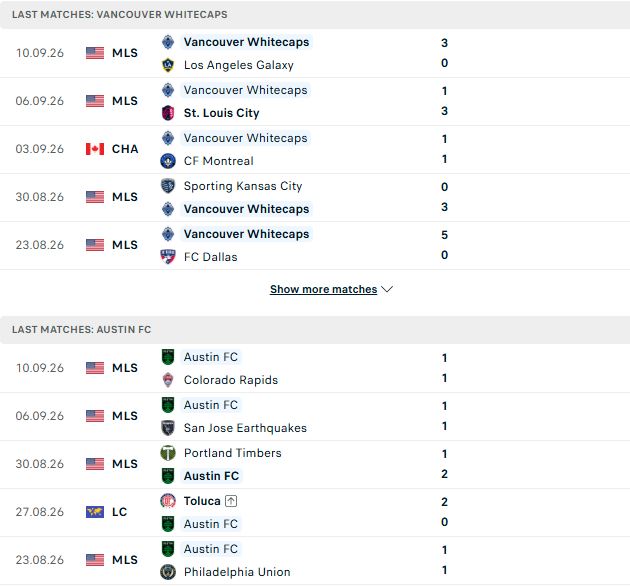Click Toluca team name
This screenshot has width=630, height=586.
(x=202, y=501)
